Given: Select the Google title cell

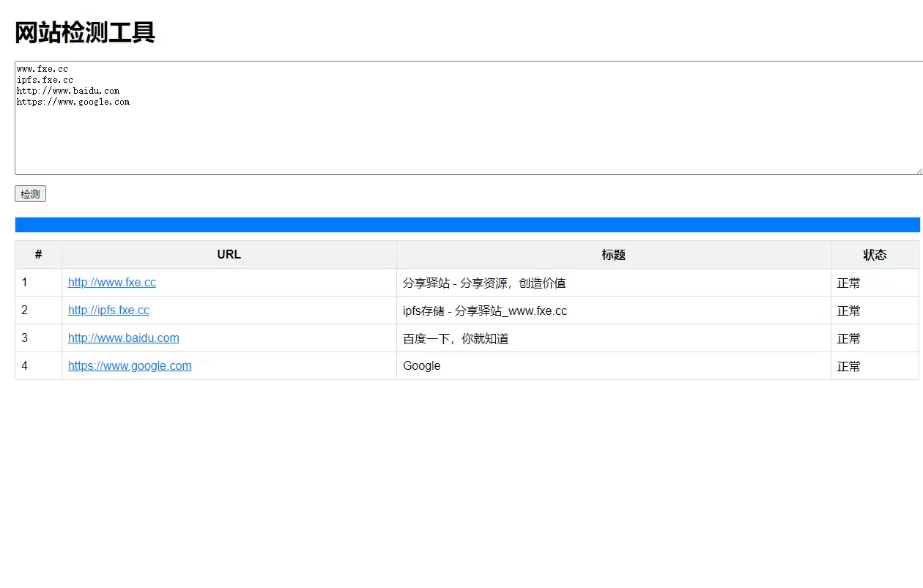Looking at the screenshot, I should click(614, 366).
